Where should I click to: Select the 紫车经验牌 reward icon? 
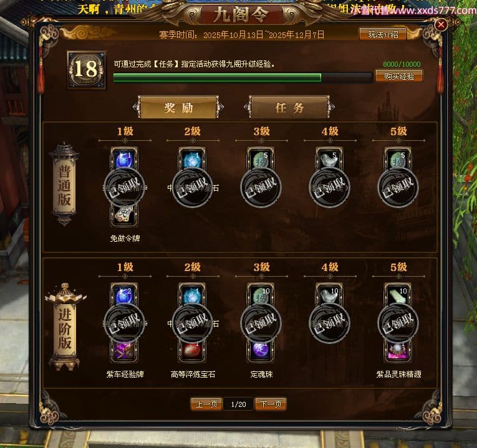tap(124, 351)
